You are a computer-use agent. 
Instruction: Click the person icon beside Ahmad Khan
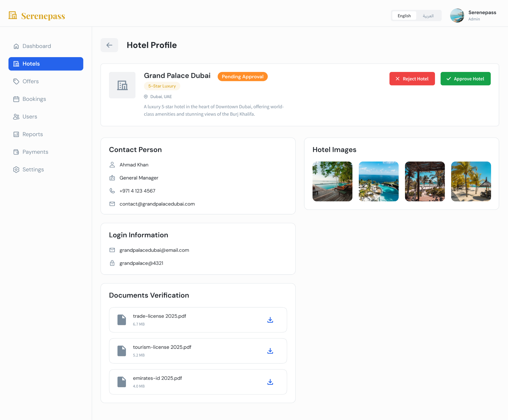(112, 165)
